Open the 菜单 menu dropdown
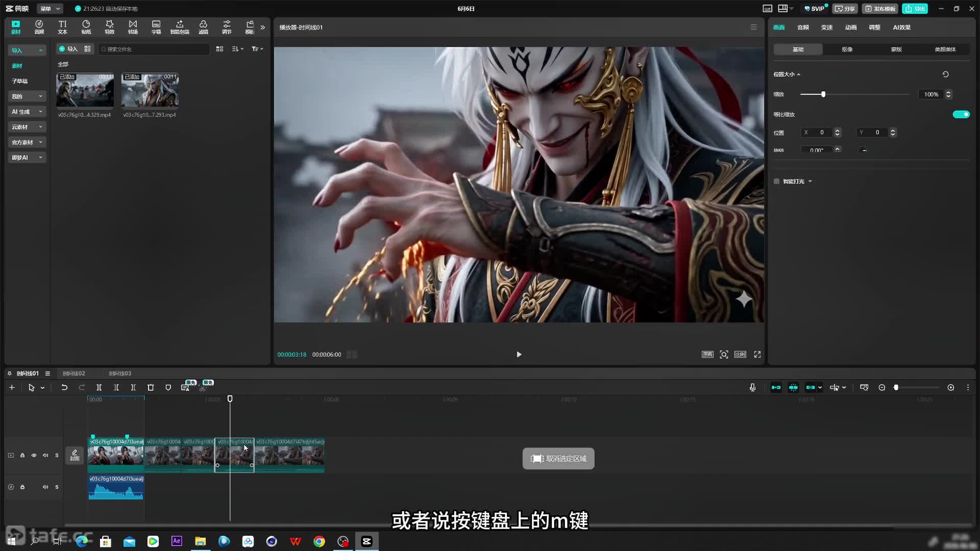 [x=50, y=9]
